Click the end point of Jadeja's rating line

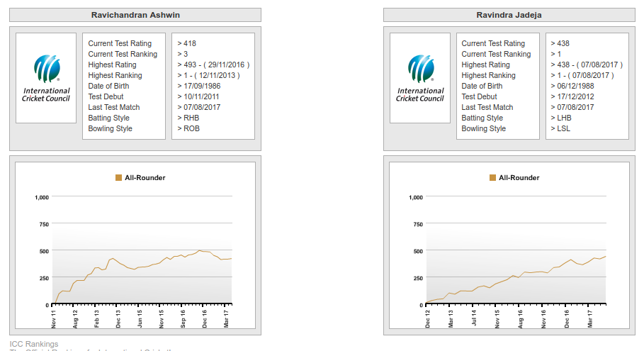click(x=606, y=257)
